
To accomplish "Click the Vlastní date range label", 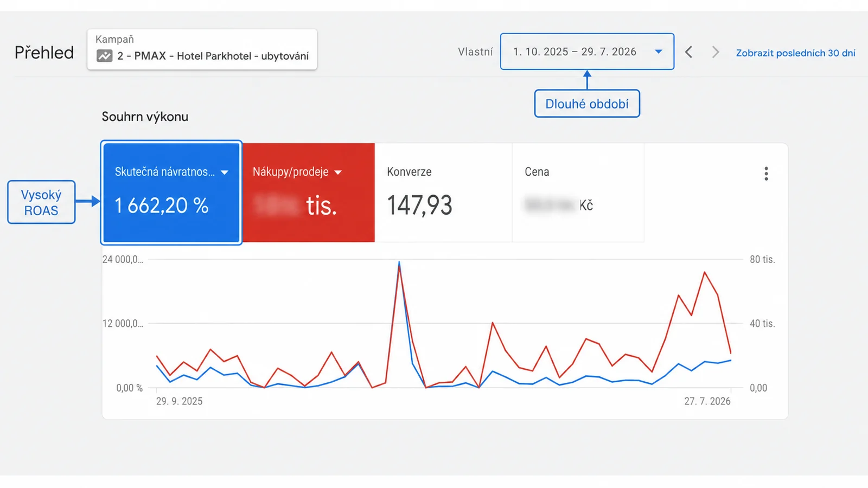I will (x=475, y=52).
